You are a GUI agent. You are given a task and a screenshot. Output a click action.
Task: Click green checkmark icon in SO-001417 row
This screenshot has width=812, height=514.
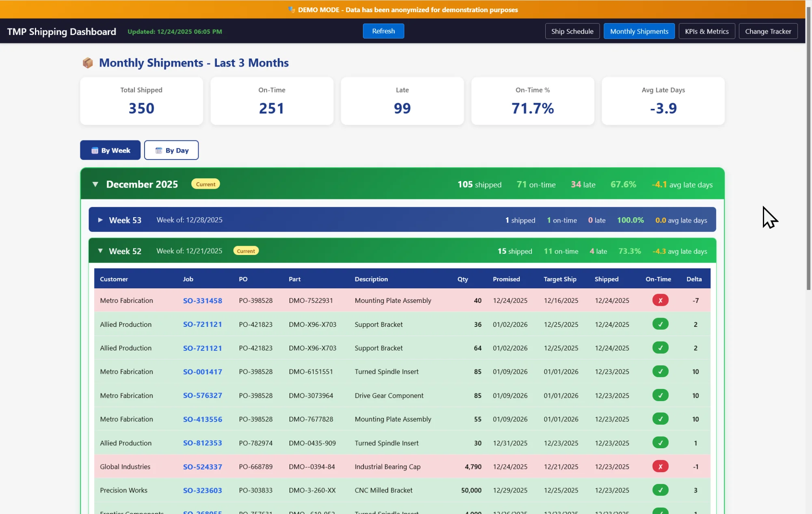[x=660, y=371]
